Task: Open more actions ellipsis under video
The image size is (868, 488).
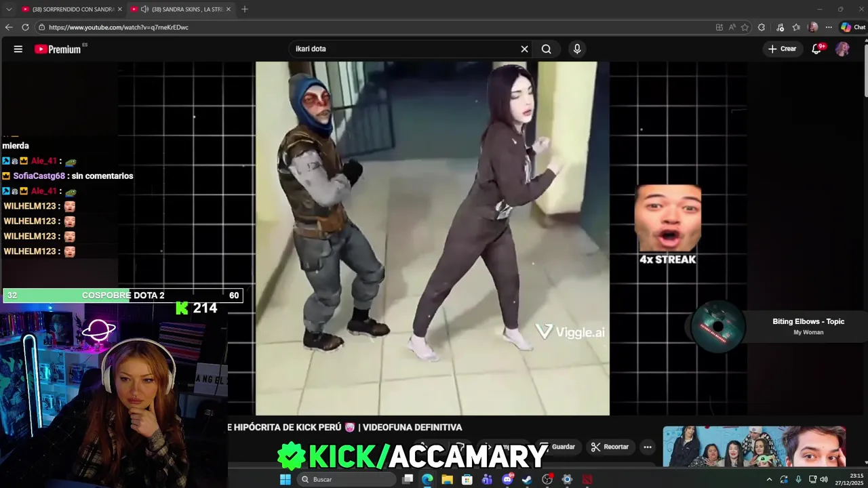Action: pos(648,447)
